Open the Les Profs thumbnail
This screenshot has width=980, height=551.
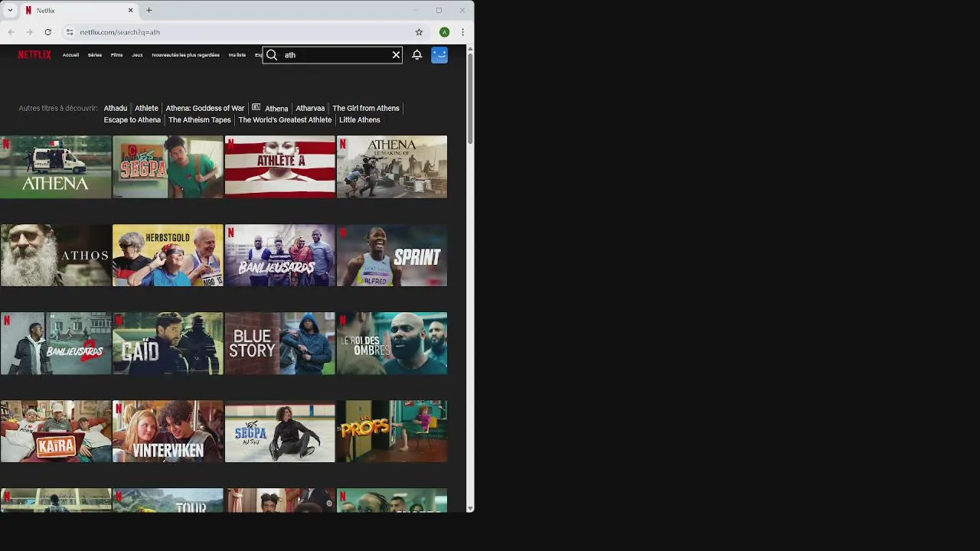click(392, 431)
